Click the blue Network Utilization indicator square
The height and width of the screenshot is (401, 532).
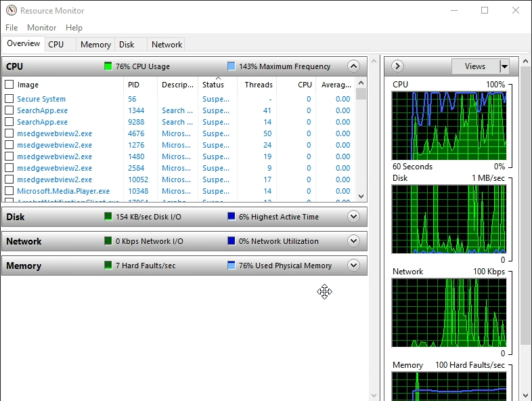click(x=231, y=241)
